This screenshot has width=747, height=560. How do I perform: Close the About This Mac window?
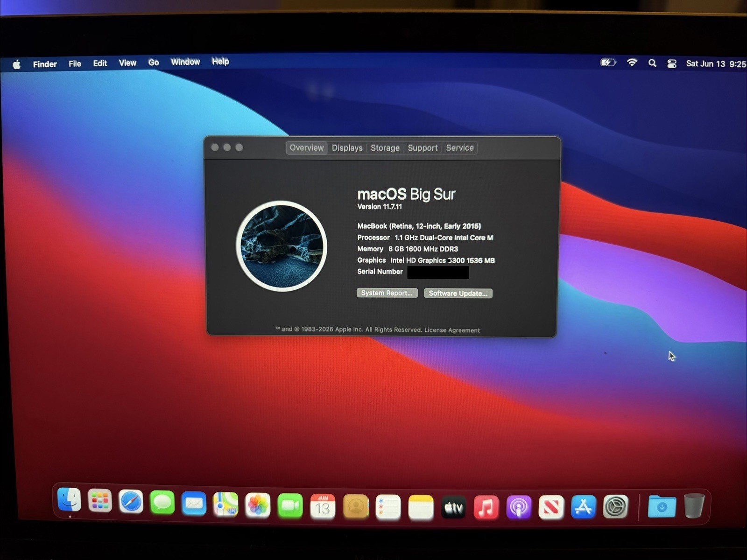pyautogui.click(x=215, y=147)
